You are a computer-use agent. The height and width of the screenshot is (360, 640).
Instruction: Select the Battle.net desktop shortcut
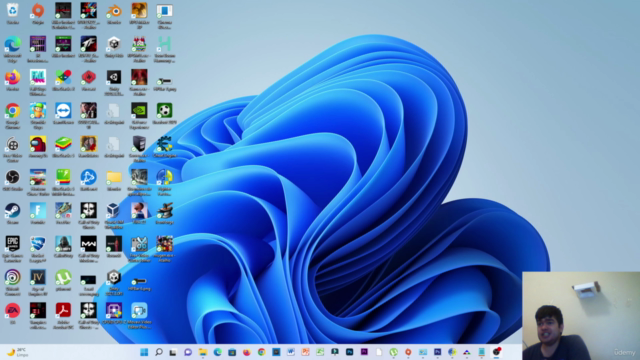tap(89, 180)
